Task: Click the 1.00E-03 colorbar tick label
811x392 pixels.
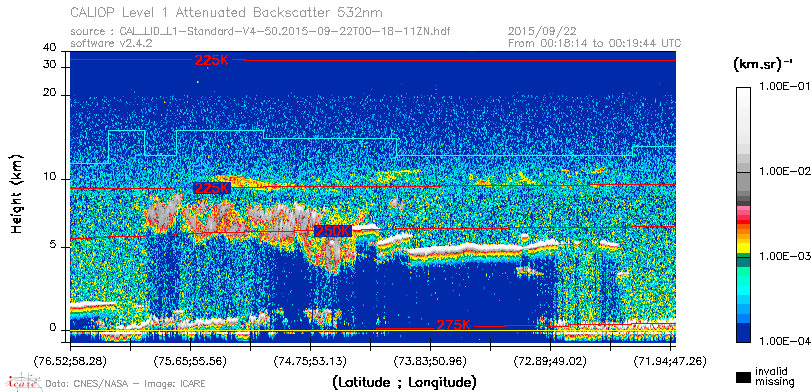Action: [x=779, y=256]
